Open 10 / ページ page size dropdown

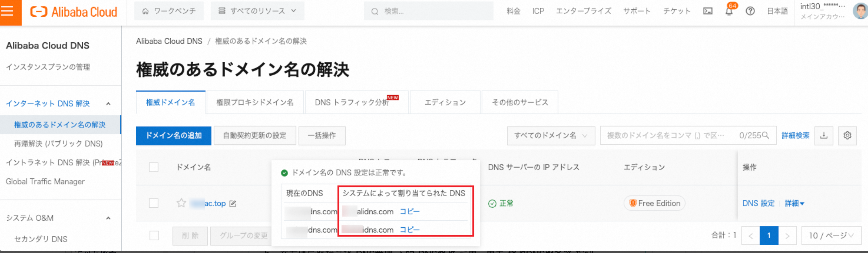point(831,235)
